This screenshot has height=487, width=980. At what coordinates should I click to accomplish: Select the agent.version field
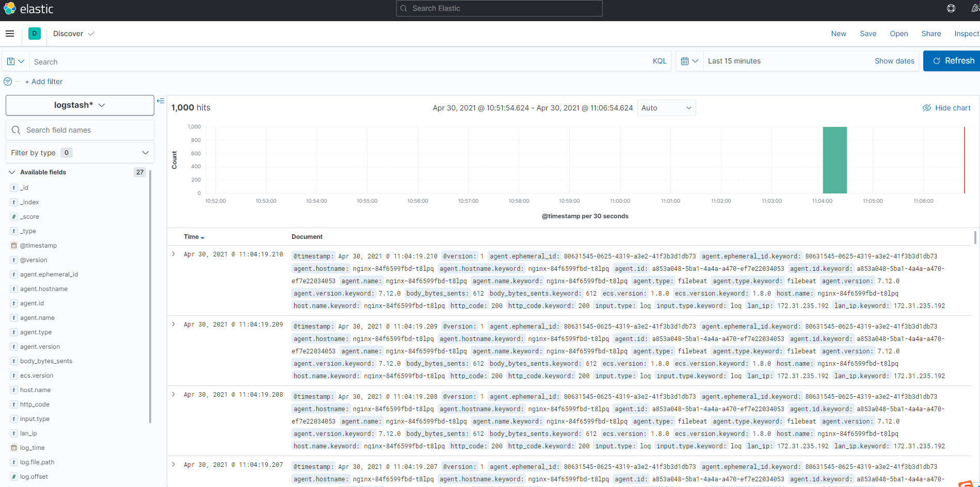(x=40, y=347)
